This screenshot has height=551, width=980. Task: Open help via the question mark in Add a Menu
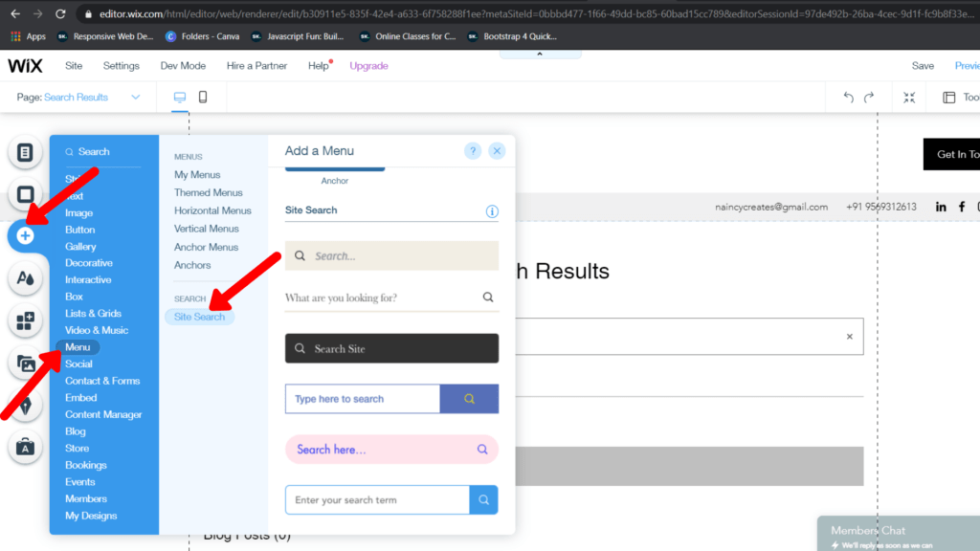tap(473, 150)
